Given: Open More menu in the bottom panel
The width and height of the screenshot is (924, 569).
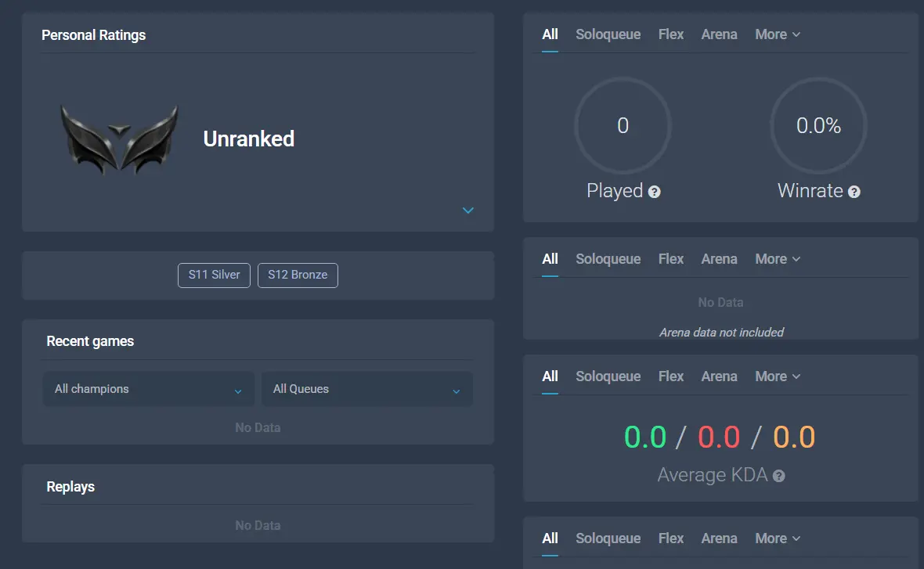Looking at the screenshot, I should 778,538.
